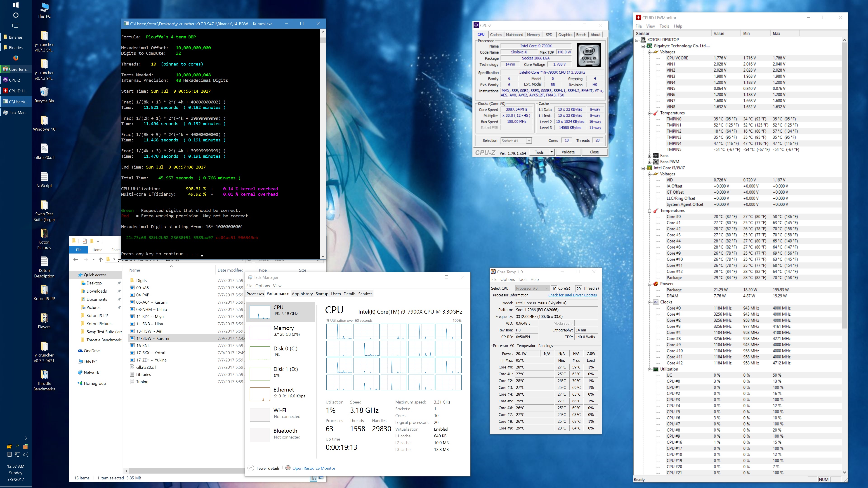
Task: Click Open Resource Monitor icon link
Action: tap(288, 468)
